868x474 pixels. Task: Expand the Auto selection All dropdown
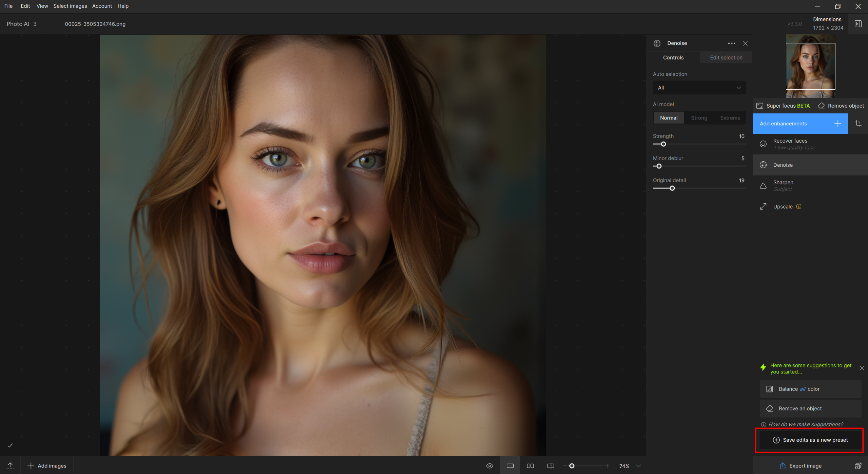[699, 88]
